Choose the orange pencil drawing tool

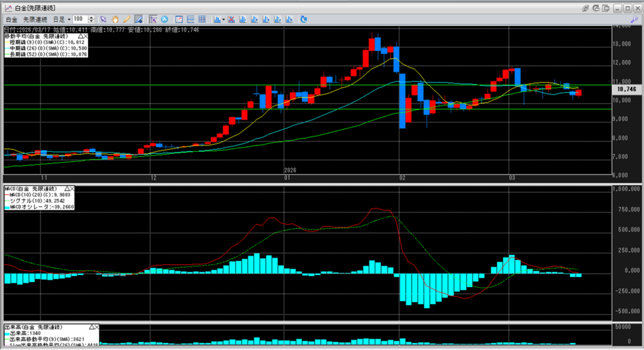pos(126,20)
